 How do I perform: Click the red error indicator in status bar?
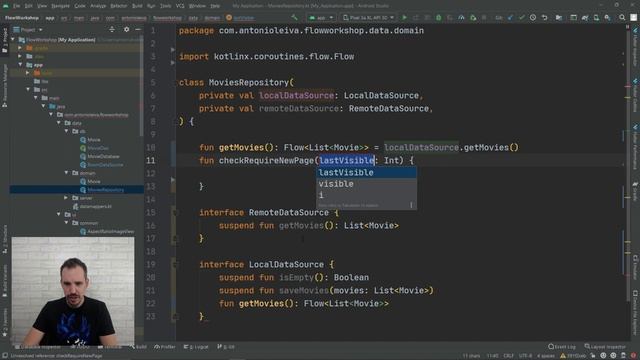click(633, 356)
